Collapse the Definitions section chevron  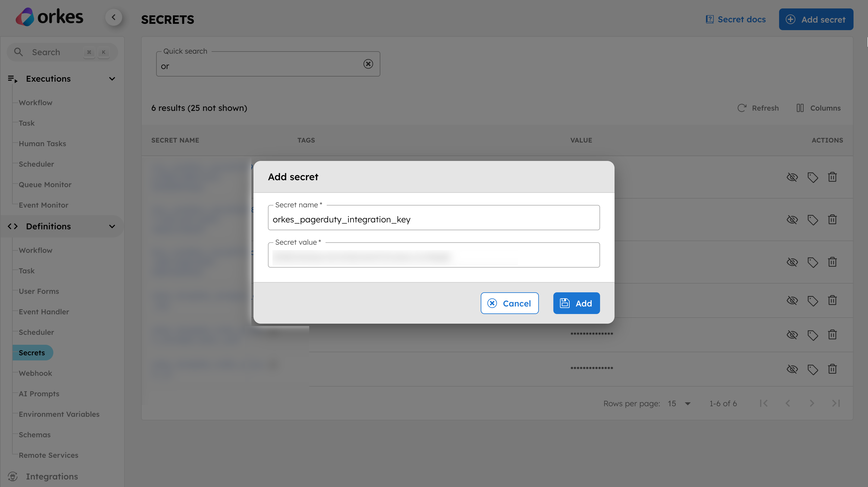[x=112, y=226]
